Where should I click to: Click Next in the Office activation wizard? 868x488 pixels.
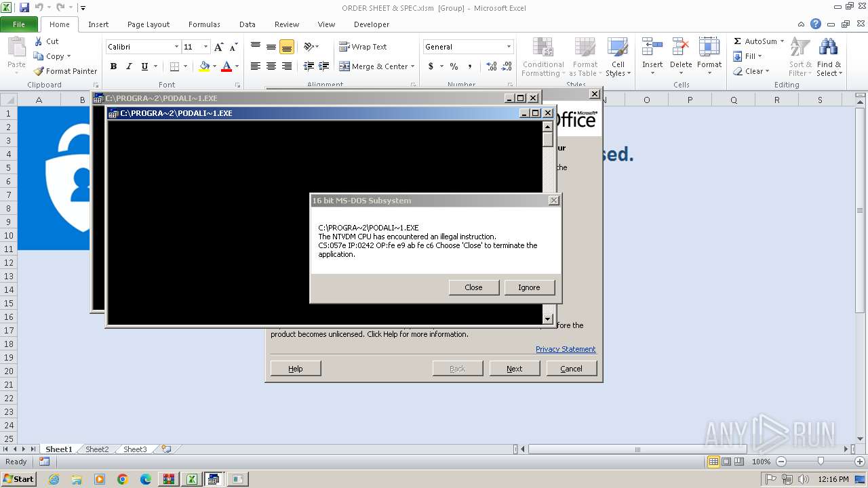(x=514, y=369)
